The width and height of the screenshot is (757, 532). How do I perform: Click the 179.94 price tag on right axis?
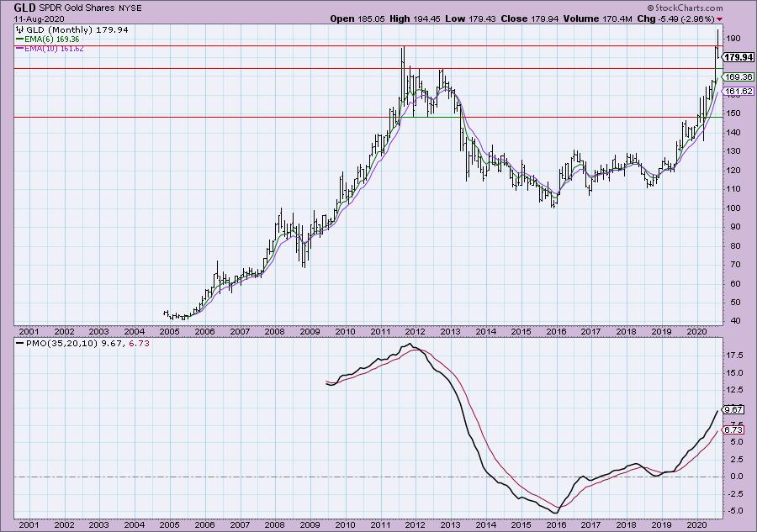click(x=738, y=57)
